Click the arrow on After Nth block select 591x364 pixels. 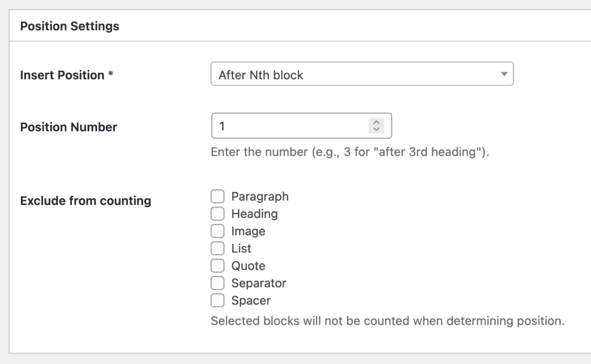503,74
